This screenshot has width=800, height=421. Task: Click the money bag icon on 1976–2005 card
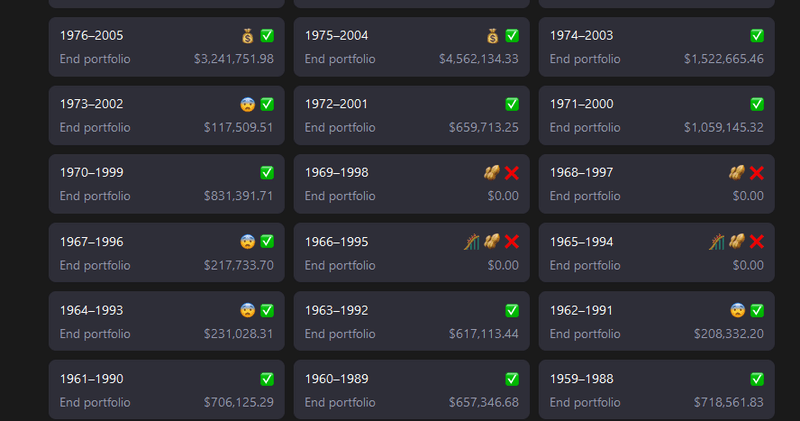point(248,36)
